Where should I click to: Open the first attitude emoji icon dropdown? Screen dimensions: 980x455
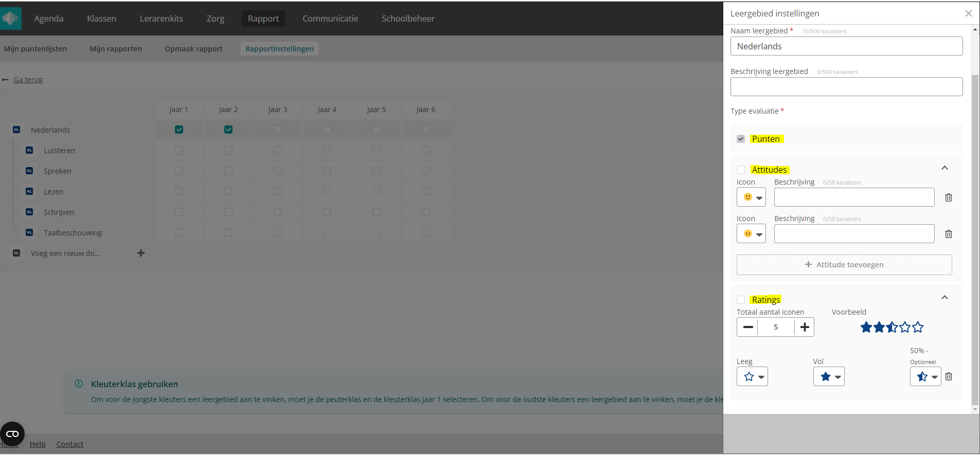pos(751,197)
